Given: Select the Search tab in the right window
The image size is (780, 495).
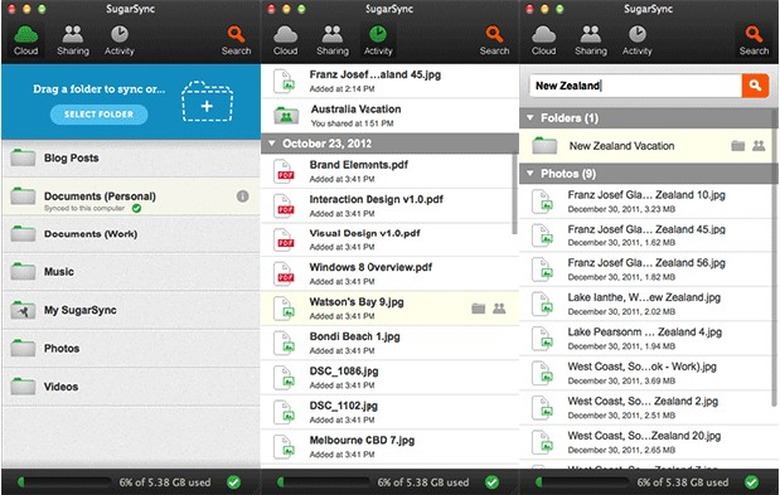Looking at the screenshot, I should coord(754,40).
